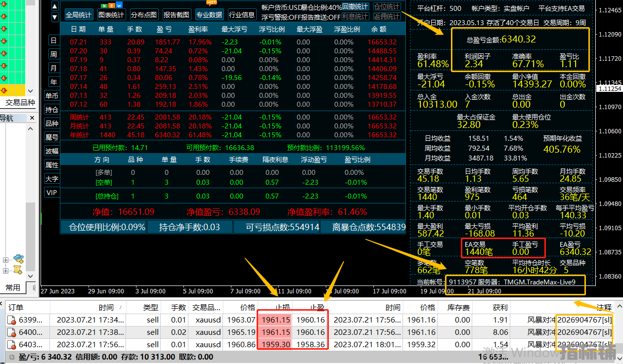Click 利息统计 interest statistics button

(356, 16)
